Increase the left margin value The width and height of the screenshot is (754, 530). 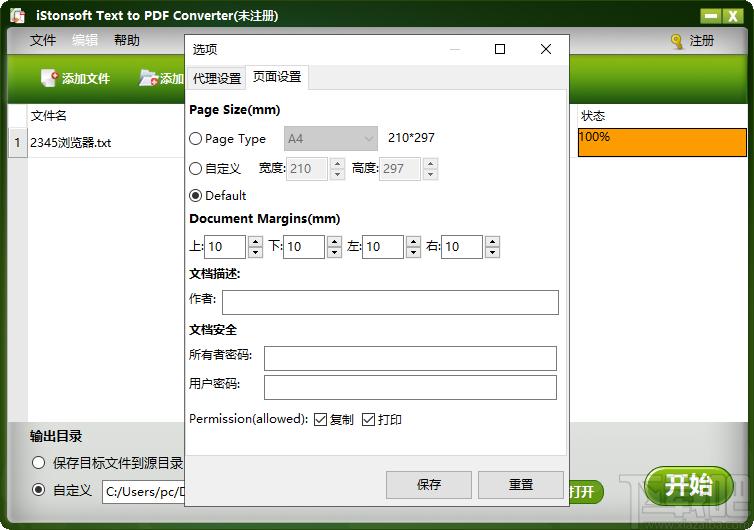tap(413, 241)
